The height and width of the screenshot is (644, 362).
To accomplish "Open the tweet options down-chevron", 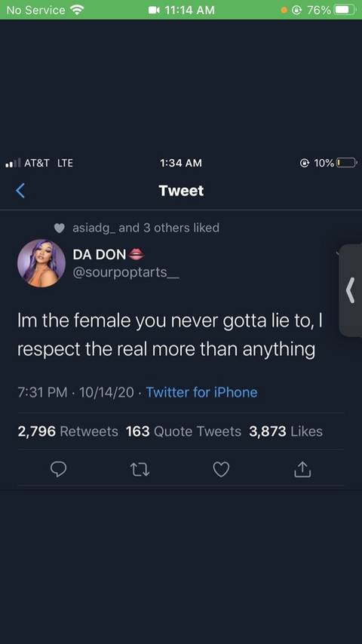I will pyautogui.click(x=337, y=254).
